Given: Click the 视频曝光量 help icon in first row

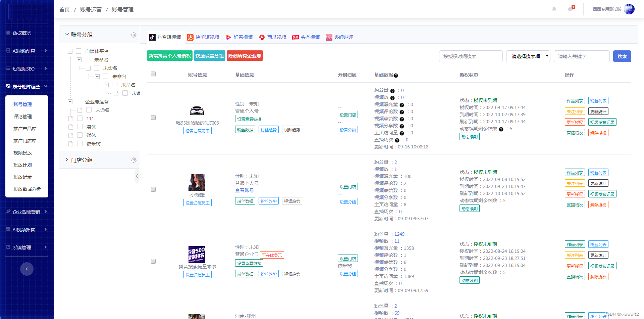Looking at the screenshot, I should [x=402, y=105].
